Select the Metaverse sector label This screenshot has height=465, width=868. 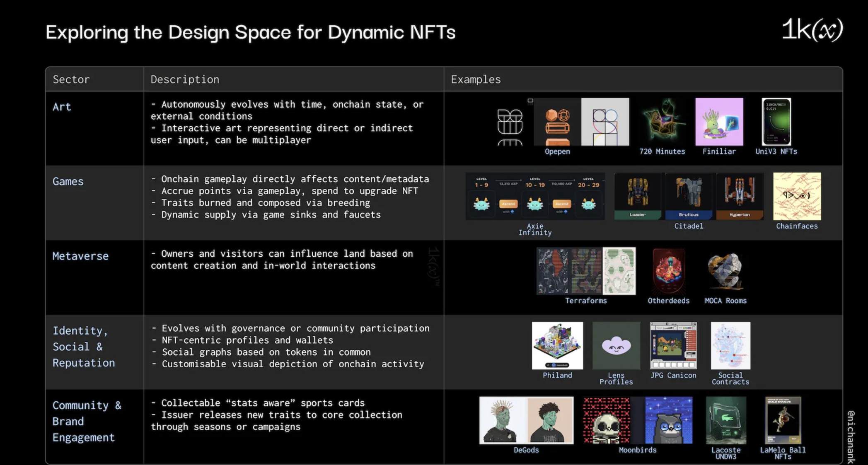pyautogui.click(x=80, y=256)
